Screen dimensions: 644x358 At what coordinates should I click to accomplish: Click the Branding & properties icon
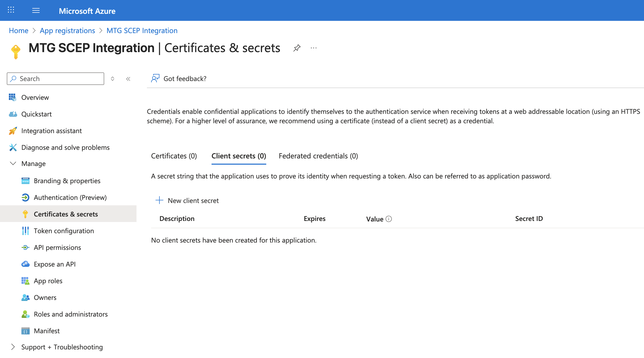25,181
